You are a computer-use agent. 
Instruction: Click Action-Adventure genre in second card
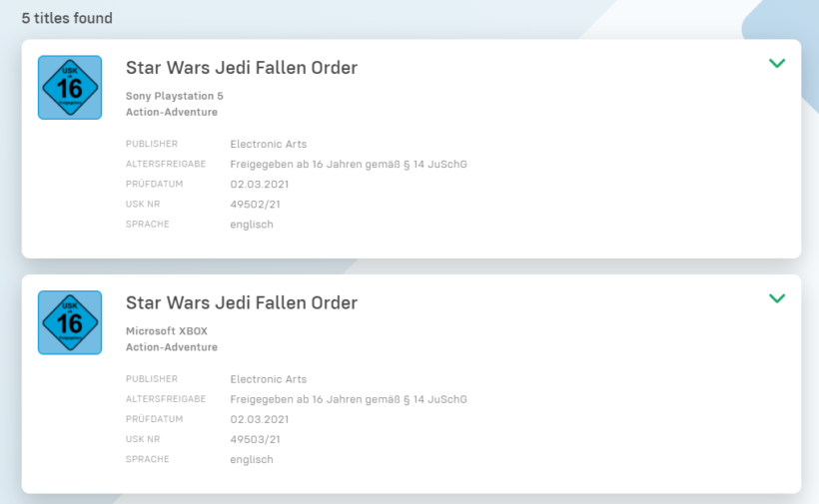click(171, 347)
